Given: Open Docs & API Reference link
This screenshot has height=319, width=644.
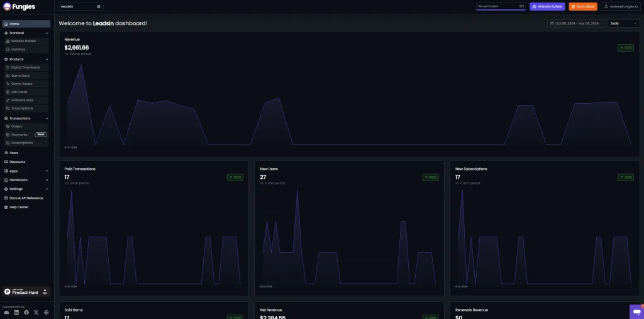Looking at the screenshot, I should click(26, 198).
